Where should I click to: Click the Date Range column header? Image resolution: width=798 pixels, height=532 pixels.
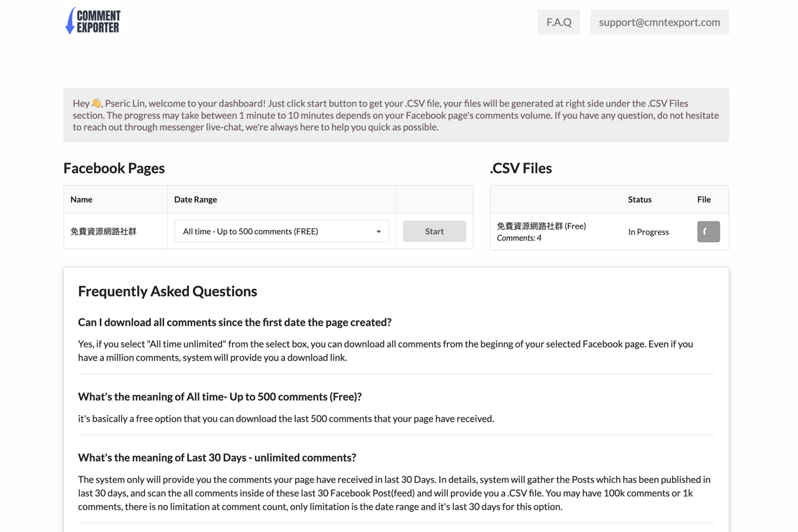pos(195,199)
